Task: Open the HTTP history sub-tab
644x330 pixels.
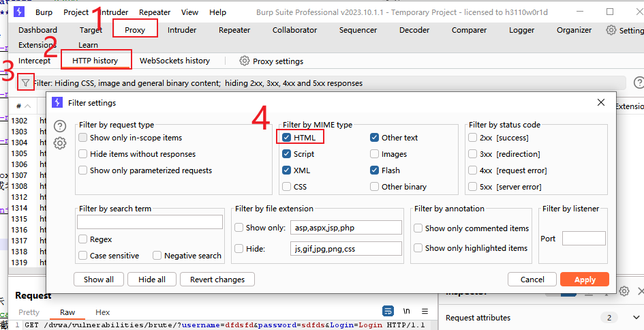Action: tap(95, 61)
